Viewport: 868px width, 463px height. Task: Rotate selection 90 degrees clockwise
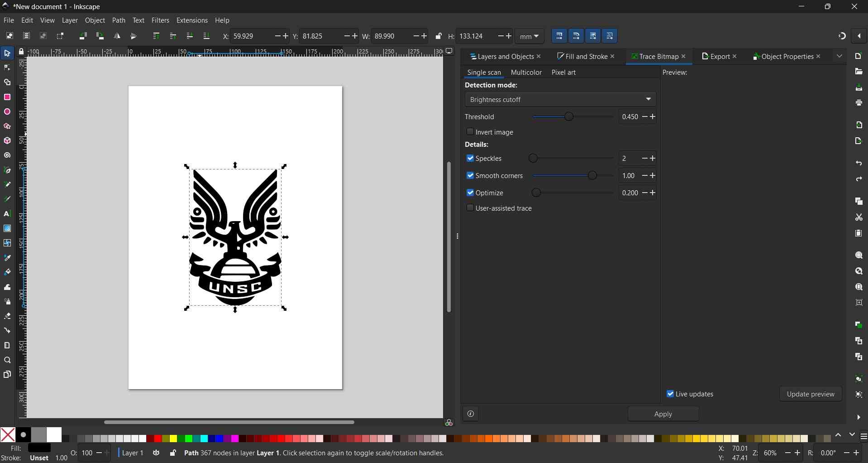click(100, 36)
